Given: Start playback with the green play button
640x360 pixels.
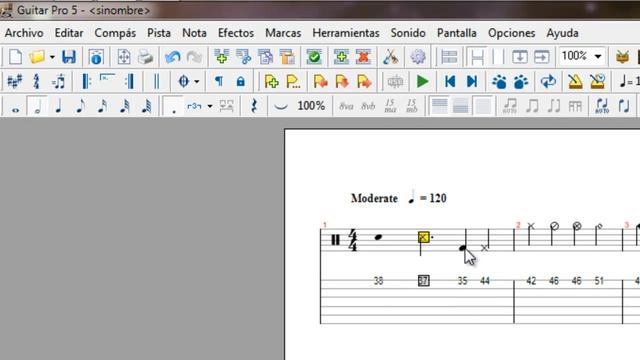Looking at the screenshot, I should point(423,81).
